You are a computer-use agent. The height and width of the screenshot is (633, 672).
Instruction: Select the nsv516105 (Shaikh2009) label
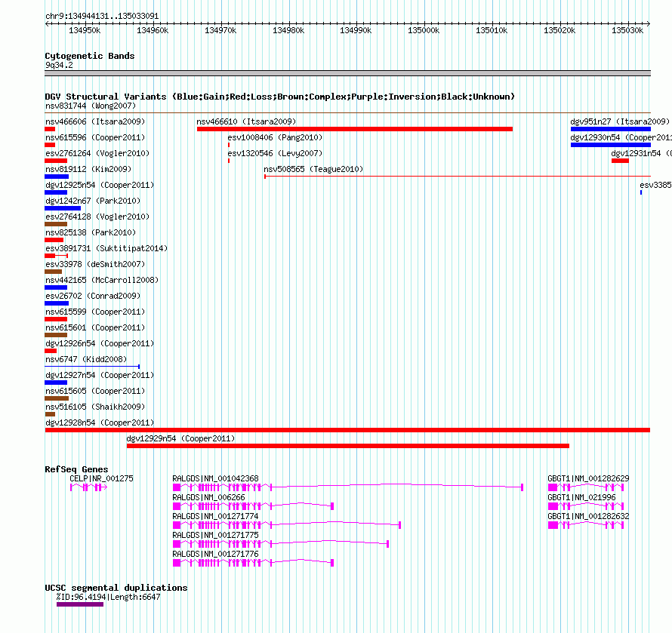(95, 407)
